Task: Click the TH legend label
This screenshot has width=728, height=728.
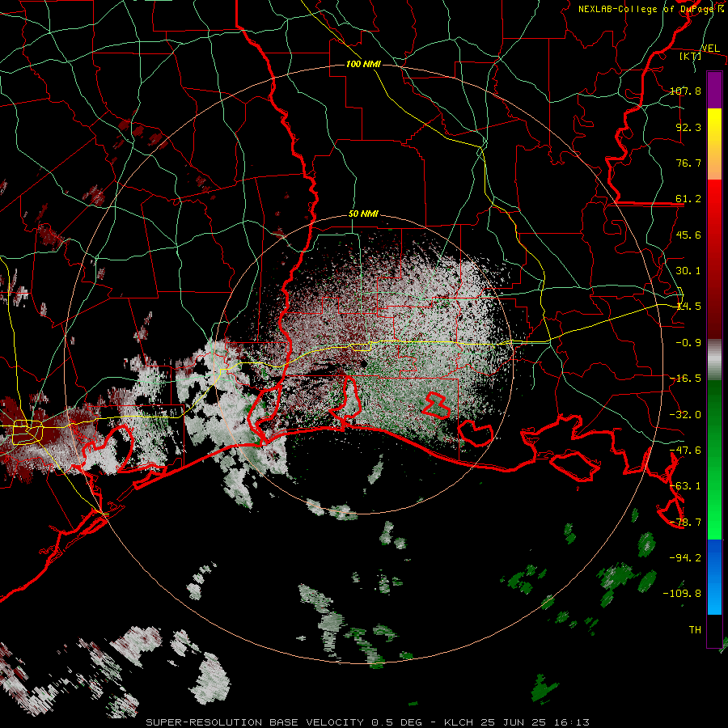Action: pyautogui.click(x=695, y=630)
